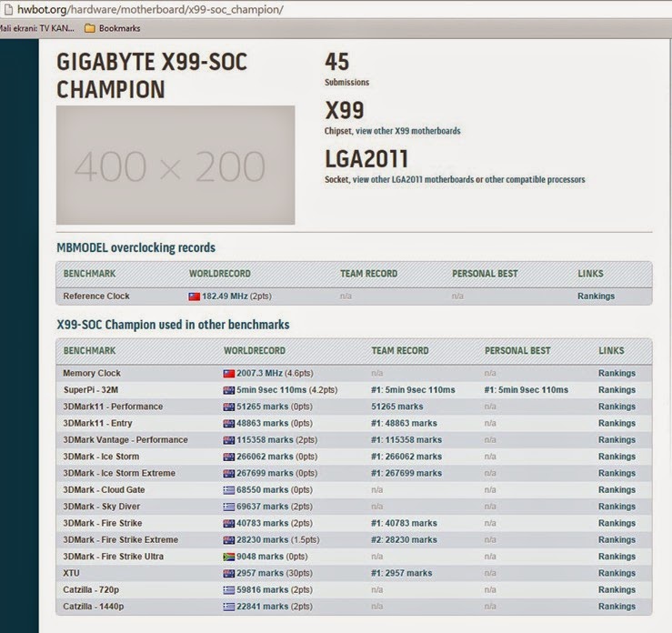Click the 400 x 200 placeholder image

click(x=176, y=165)
